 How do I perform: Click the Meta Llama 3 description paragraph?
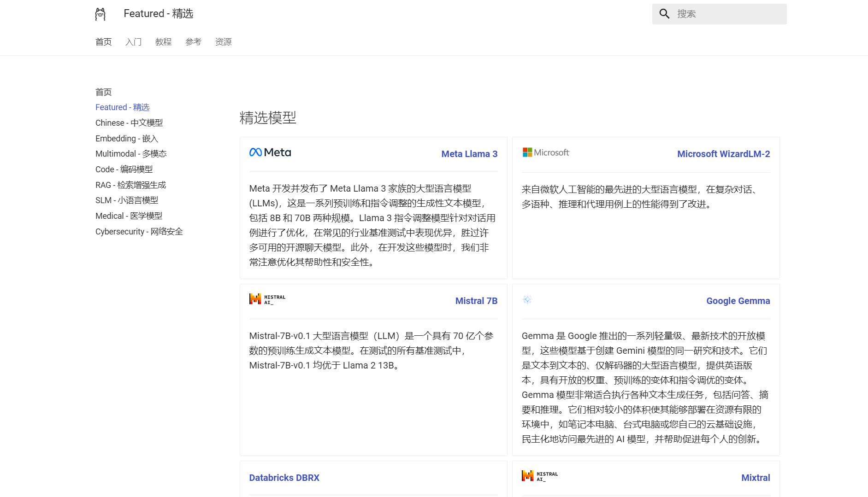click(373, 225)
